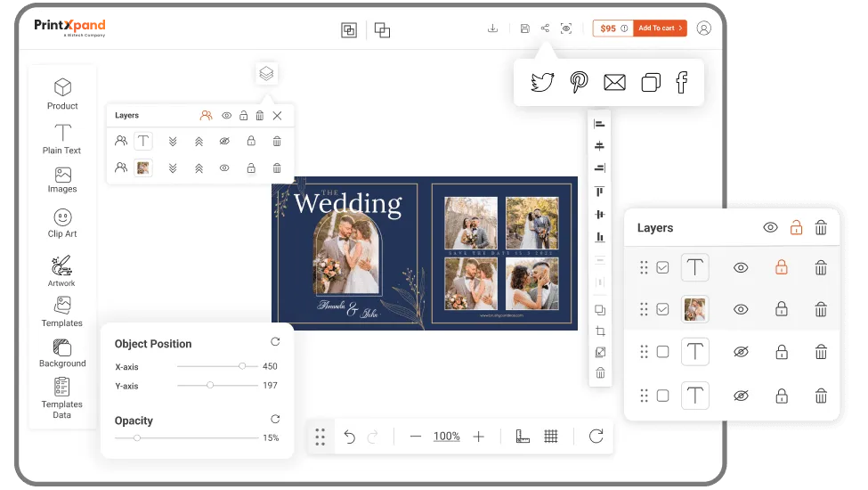Click the layers stack icon above canvas
Image resolution: width=868 pixels, height=490 pixels.
(x=266, y=73)
